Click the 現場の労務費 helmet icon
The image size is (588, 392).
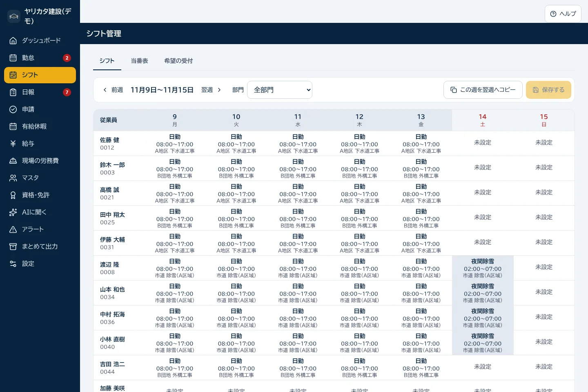[x=13, y=160]
